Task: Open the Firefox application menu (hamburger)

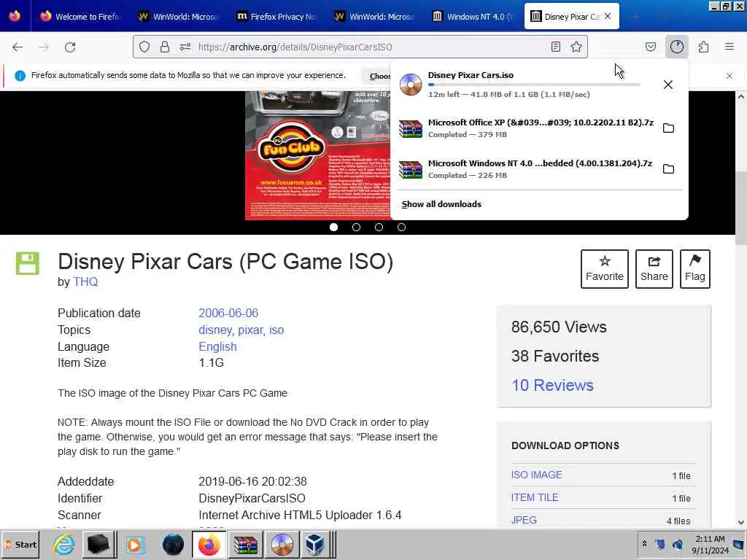Action: [x=729, y=47]
